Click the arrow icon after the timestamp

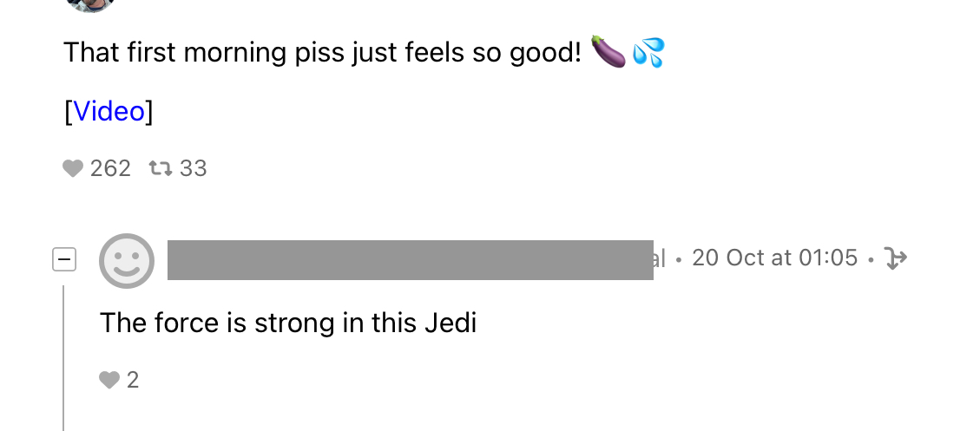894,258
